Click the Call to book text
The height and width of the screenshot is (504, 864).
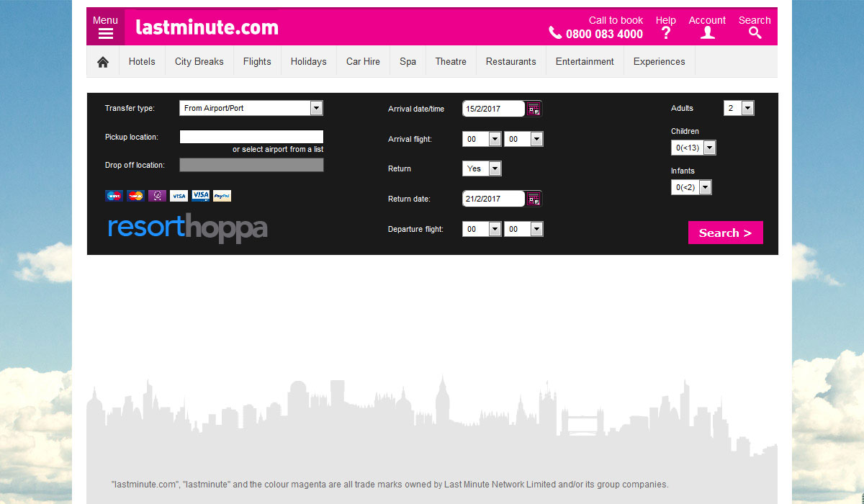pos(616,20)
